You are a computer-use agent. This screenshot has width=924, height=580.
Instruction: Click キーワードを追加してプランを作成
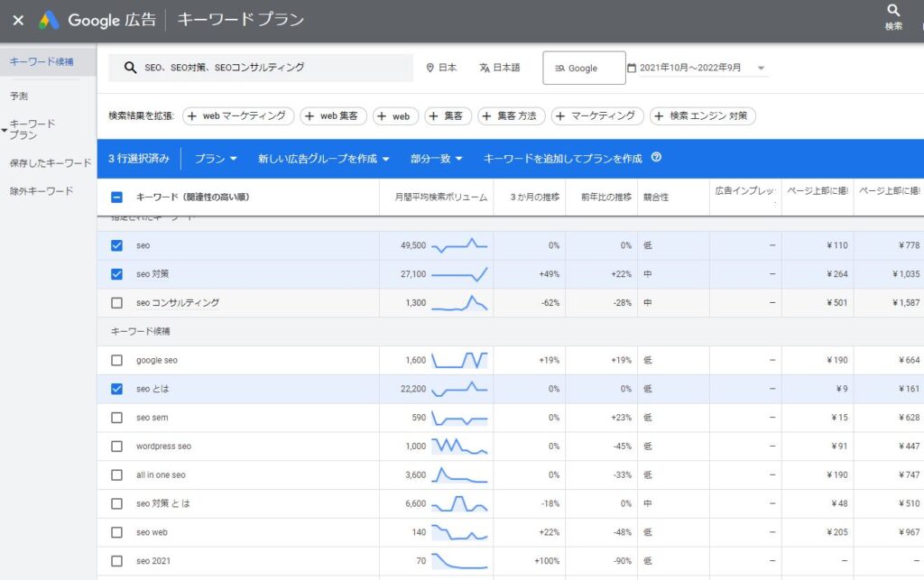[563, 159]
